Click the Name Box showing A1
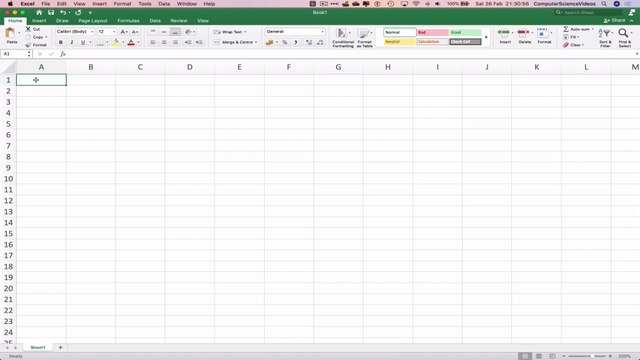 (16, 54)
